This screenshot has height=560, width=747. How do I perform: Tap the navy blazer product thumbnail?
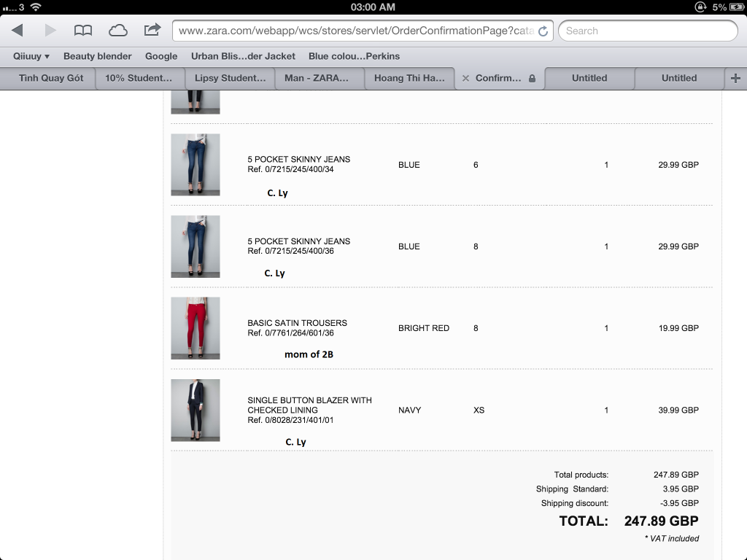tap(195, 410)
